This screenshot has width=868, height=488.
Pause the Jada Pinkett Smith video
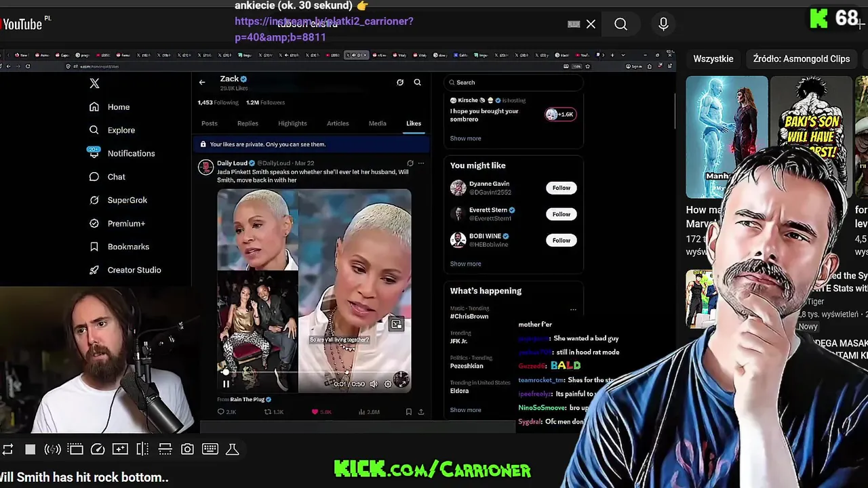pyautogui.click(x=226, y=384)
